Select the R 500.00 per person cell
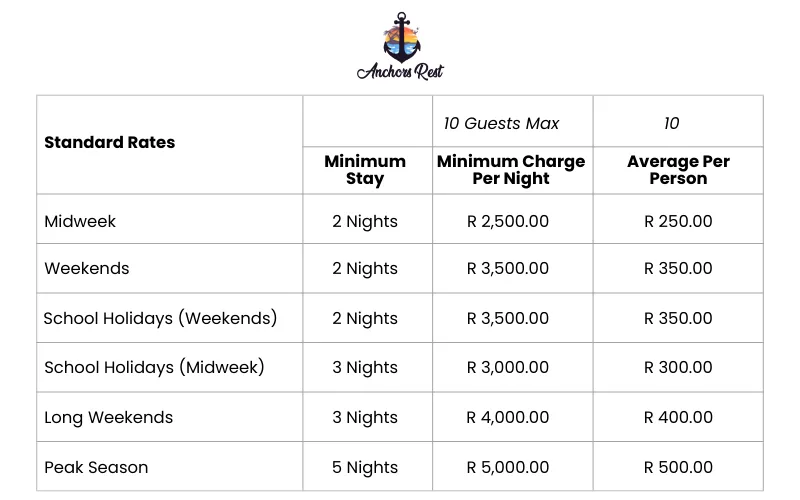 point(678,467)
